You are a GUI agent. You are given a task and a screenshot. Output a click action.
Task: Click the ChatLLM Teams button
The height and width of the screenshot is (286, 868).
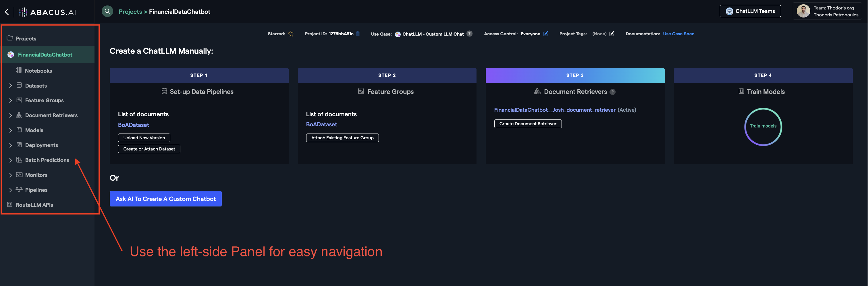tap(750, 11)
